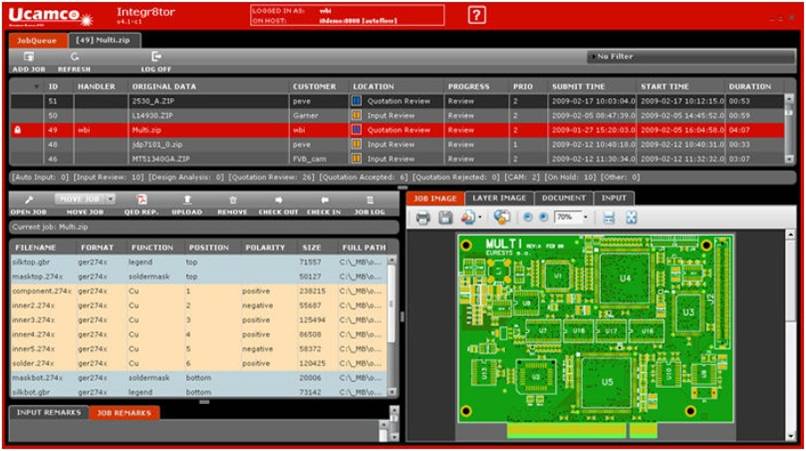Select file solder.274x
Image resolution: width=806 pixels, height=451 pixels.
[x=199, y=363]
